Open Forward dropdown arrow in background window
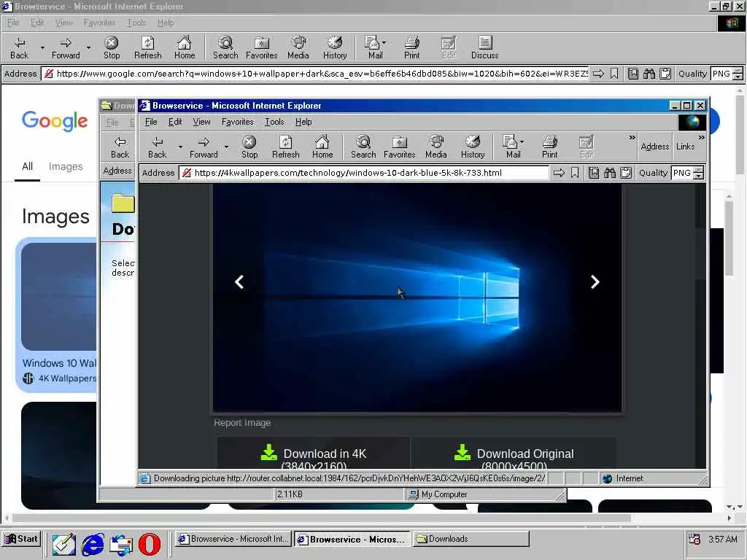Screen dimensions: 747x560 click(88, 47)
